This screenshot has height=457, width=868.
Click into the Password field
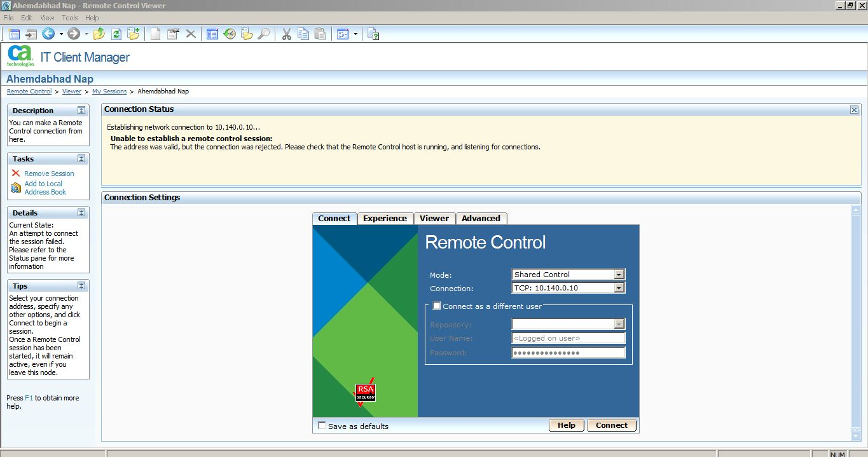568,353
